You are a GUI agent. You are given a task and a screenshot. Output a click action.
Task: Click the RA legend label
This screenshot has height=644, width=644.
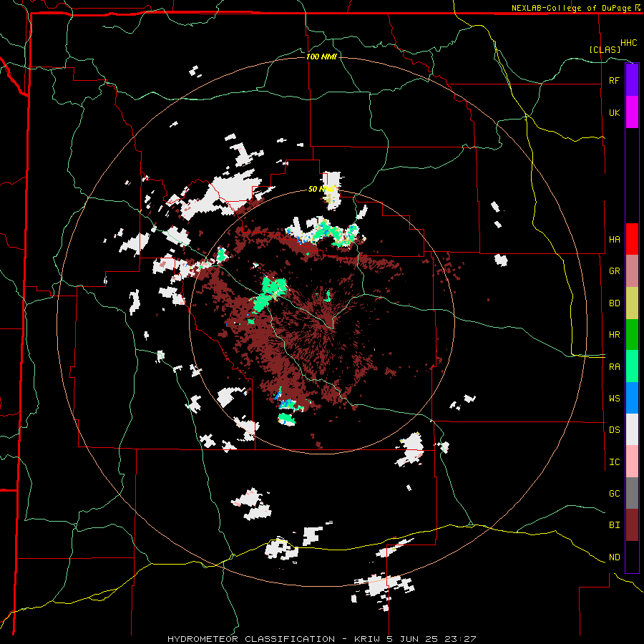point(614,367)
